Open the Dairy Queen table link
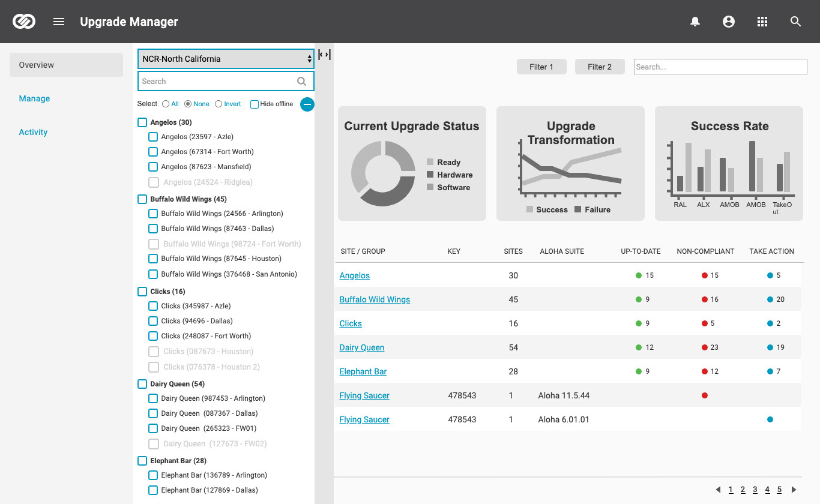 pyautogui.click(x=362, y=347)
